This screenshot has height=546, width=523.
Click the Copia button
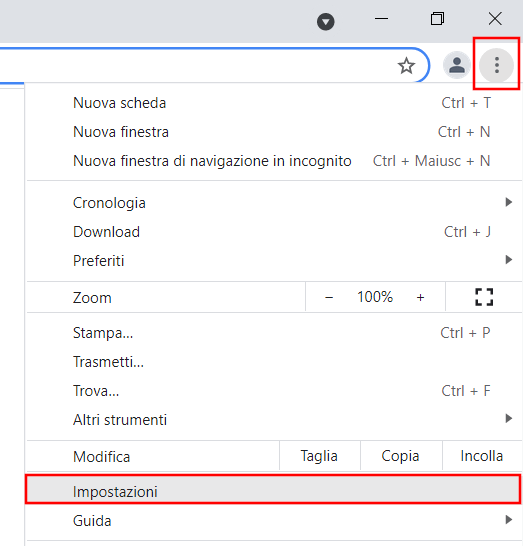(x=400, y=456)
